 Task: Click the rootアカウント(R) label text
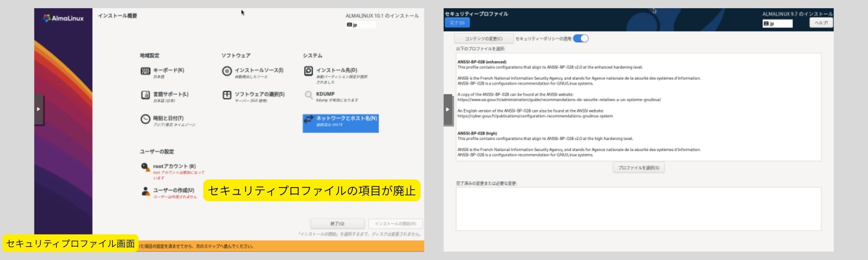tap(174, 166)
